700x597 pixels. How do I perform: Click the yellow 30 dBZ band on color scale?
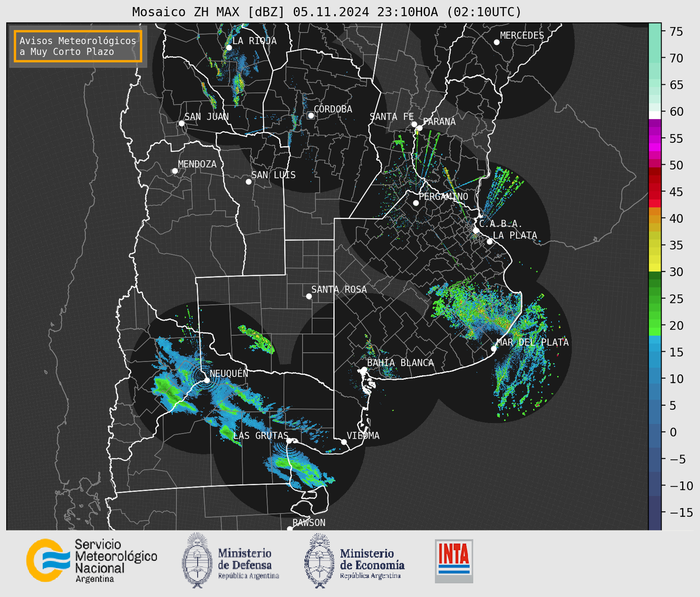coord(654,267)
